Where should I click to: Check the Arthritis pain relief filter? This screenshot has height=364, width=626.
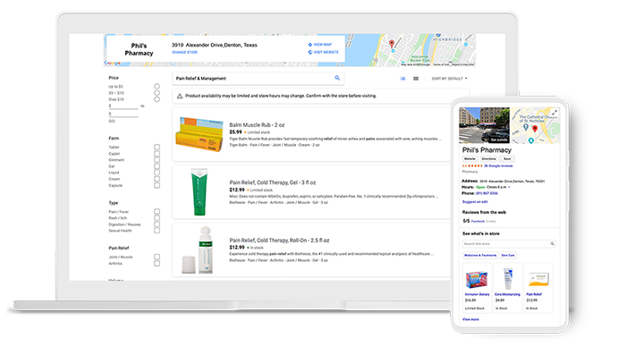pyautogui.click(x=156, y=264)
